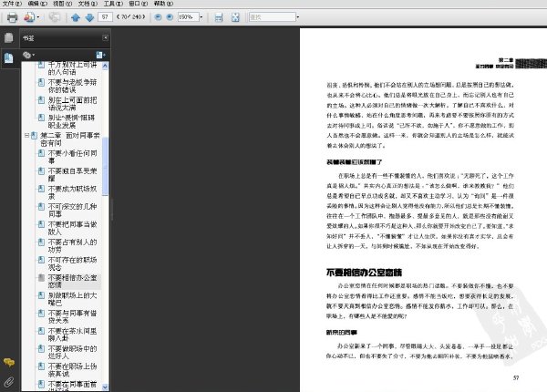The image size is (547, 392).
Task: Select bookmark 不可存在的职场观念
Action: point(72,263)
